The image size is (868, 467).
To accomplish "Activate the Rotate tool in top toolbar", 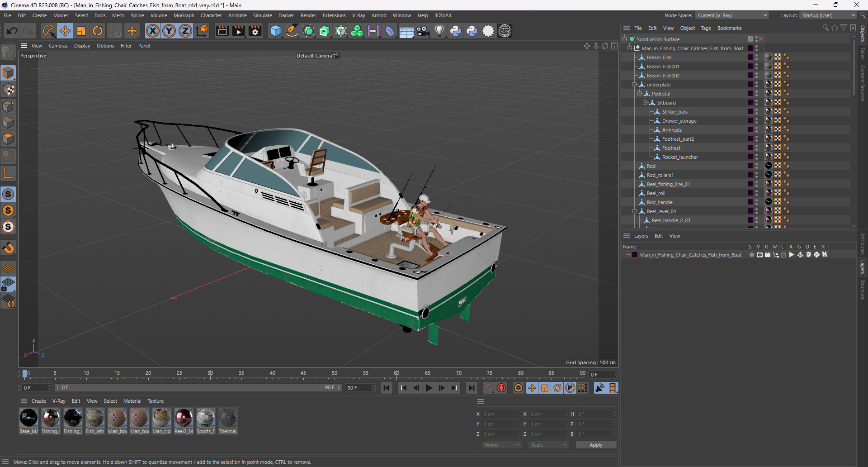I will (98, 31).
